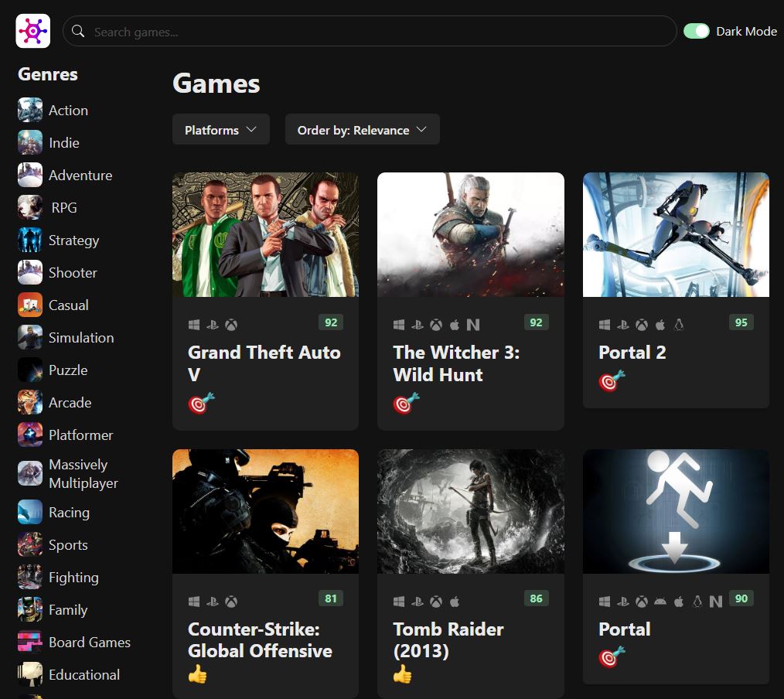Pick the Fighting genre label

(74, 578)
